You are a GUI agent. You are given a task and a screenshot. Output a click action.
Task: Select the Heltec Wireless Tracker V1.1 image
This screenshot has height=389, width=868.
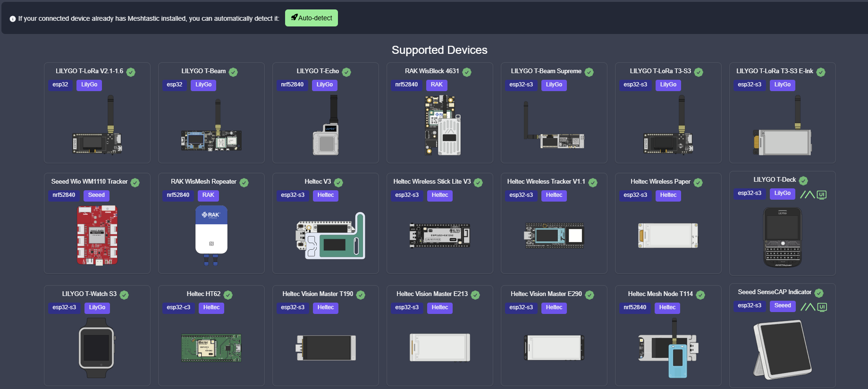554,236
